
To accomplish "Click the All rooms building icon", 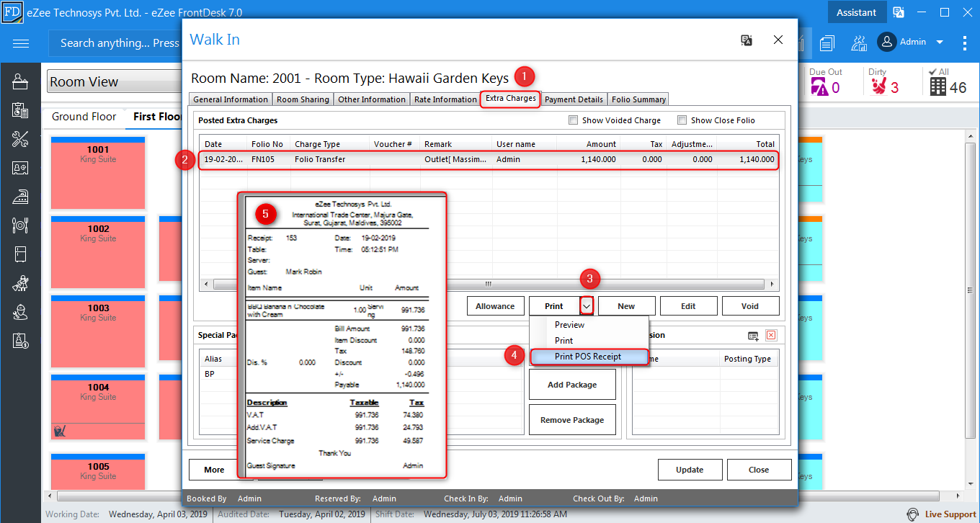I will (x=937, y=86).
